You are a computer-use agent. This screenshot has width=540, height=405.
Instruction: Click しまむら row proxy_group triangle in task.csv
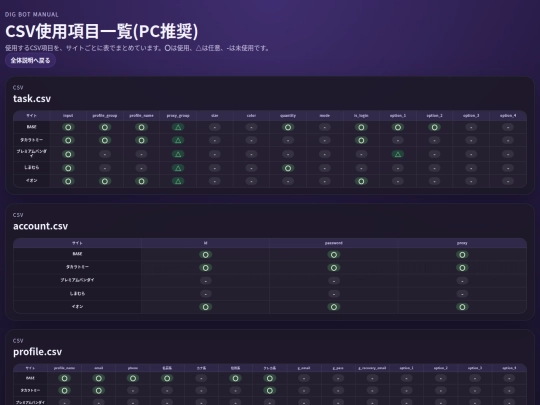point(178,168)
